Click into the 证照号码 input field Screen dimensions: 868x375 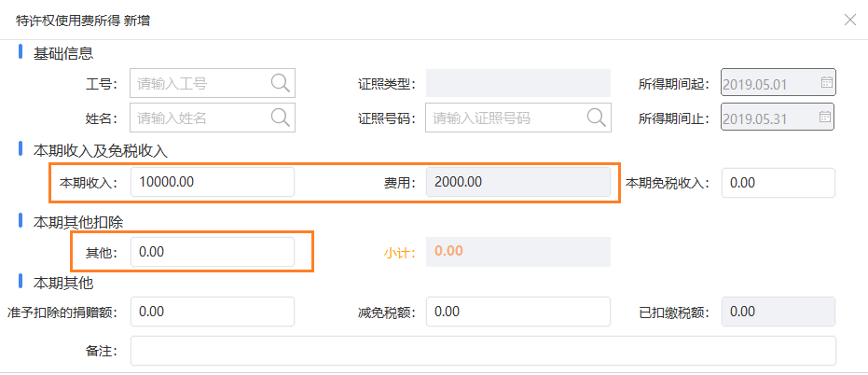tap(518, 118)
